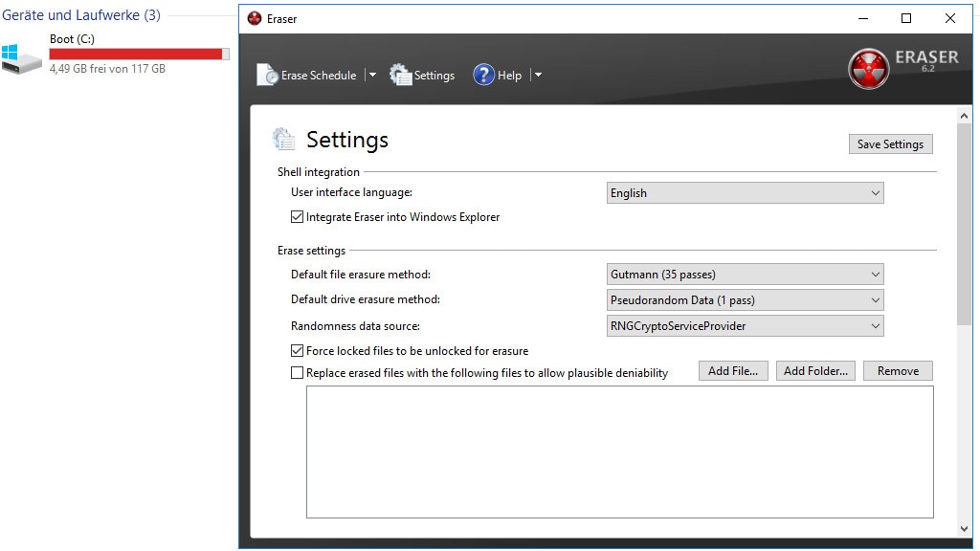Enable Replace erased files for plausible deniability
980x551 pixels.
(297, 373)
